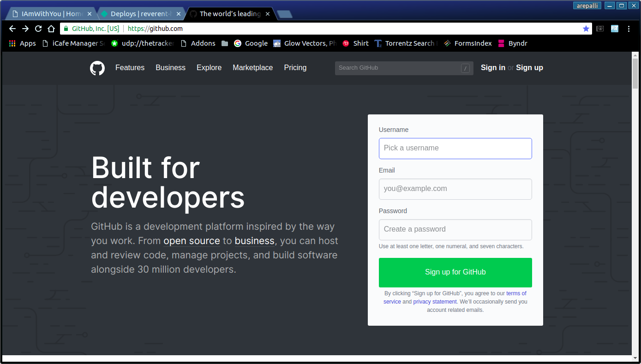This screenshot has width=641, height=364.
Task: Click the GitHub Octocat logo
Action: 97,68
